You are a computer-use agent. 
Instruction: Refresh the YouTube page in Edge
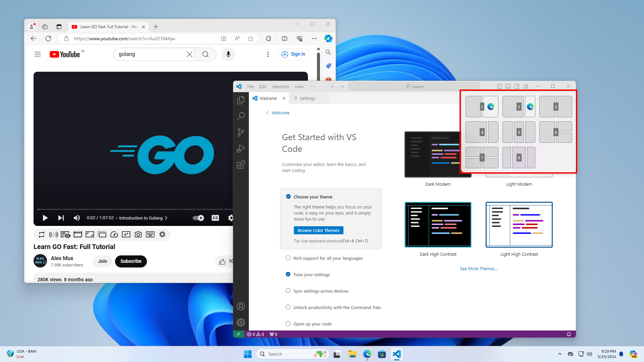point(48,39)
